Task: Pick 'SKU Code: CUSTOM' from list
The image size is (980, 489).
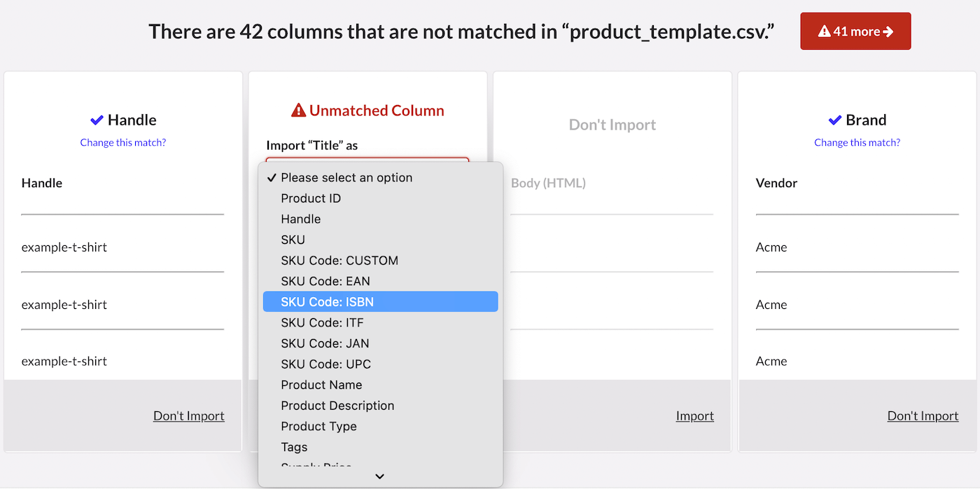Action: (339, 261)
